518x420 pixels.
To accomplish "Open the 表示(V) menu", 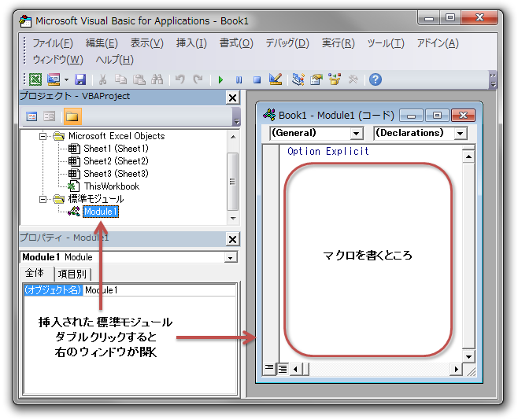I will (146, 43).
